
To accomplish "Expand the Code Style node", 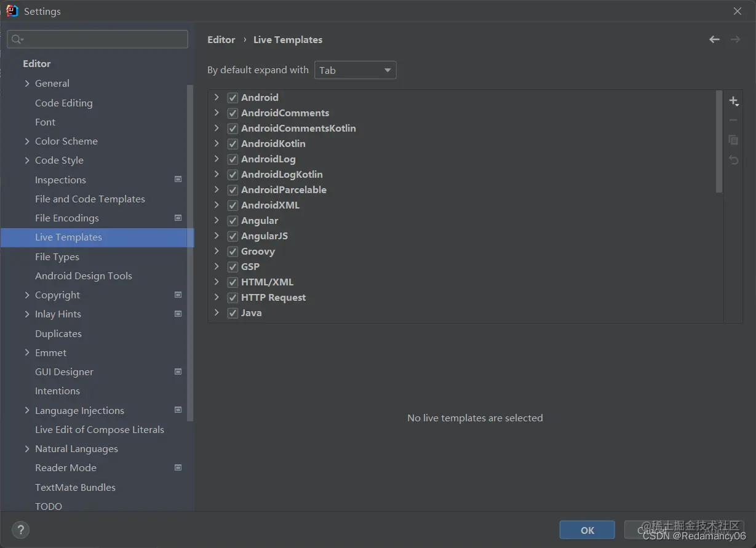I will 27,160.
